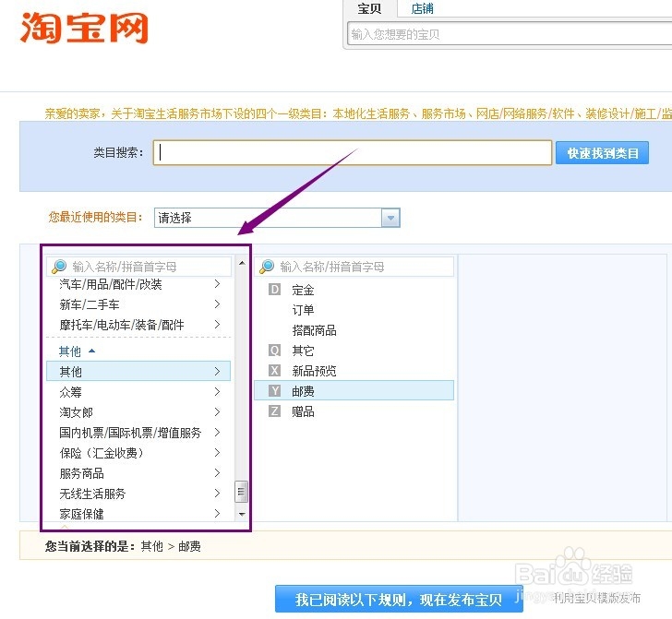Select the highlighted 其他 category row
The height and width of the screenshot is (619, 672).
pos(138,372)
